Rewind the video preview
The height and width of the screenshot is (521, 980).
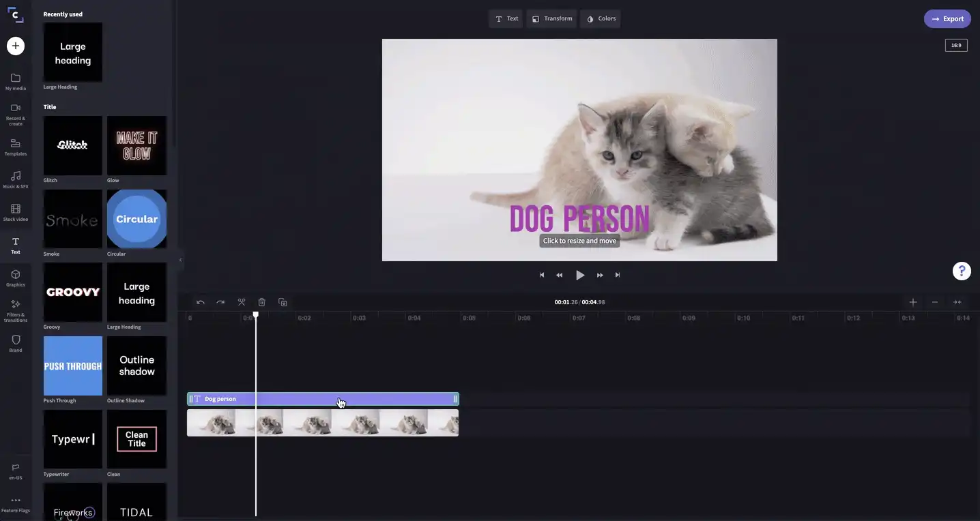560,275
